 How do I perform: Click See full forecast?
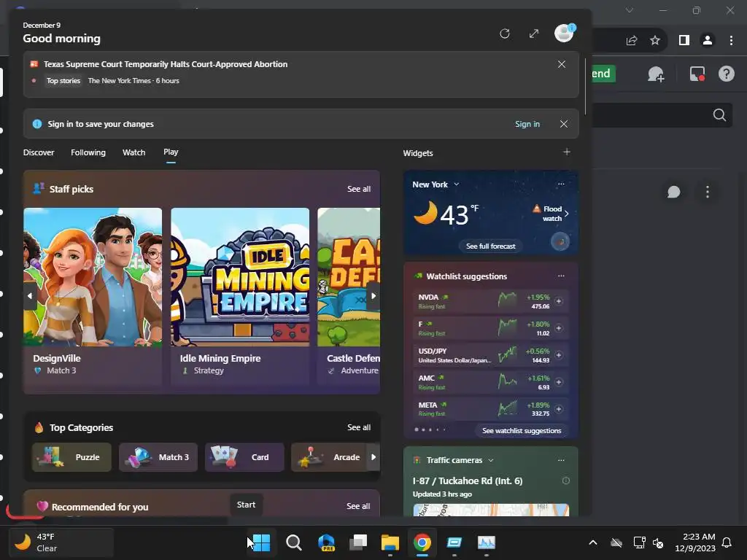(x=491, y=246)
